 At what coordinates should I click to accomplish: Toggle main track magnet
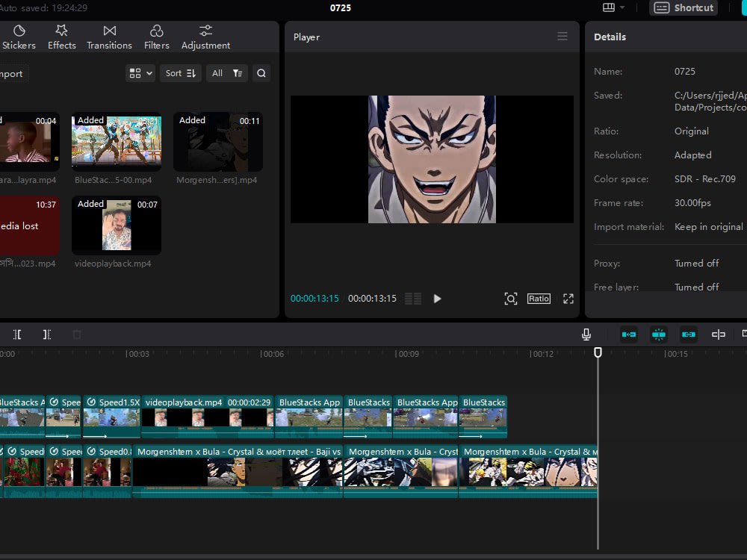629,335
